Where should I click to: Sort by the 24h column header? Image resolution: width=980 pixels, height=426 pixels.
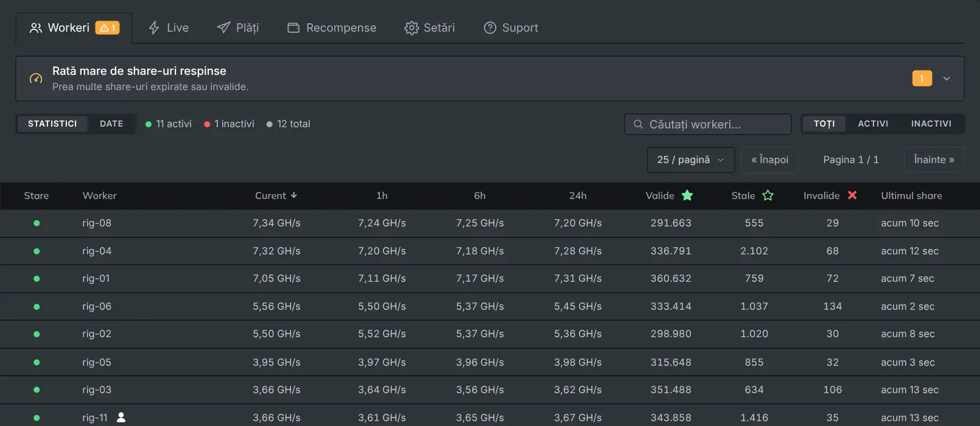(578, 195)
